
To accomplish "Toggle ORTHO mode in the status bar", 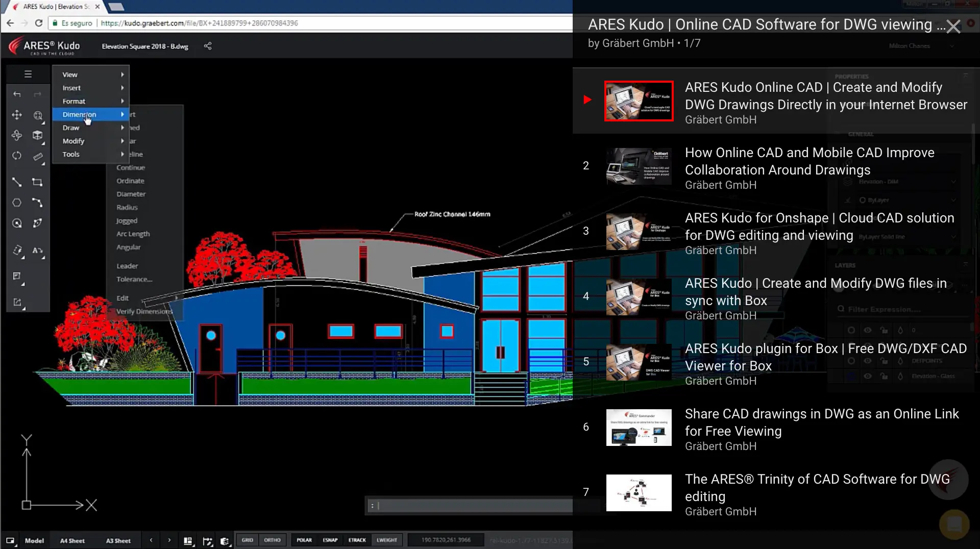I will click(x=272, y=540).
